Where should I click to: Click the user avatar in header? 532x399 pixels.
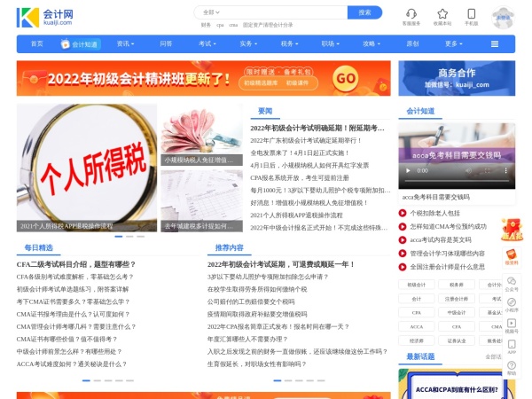[503, 16]
